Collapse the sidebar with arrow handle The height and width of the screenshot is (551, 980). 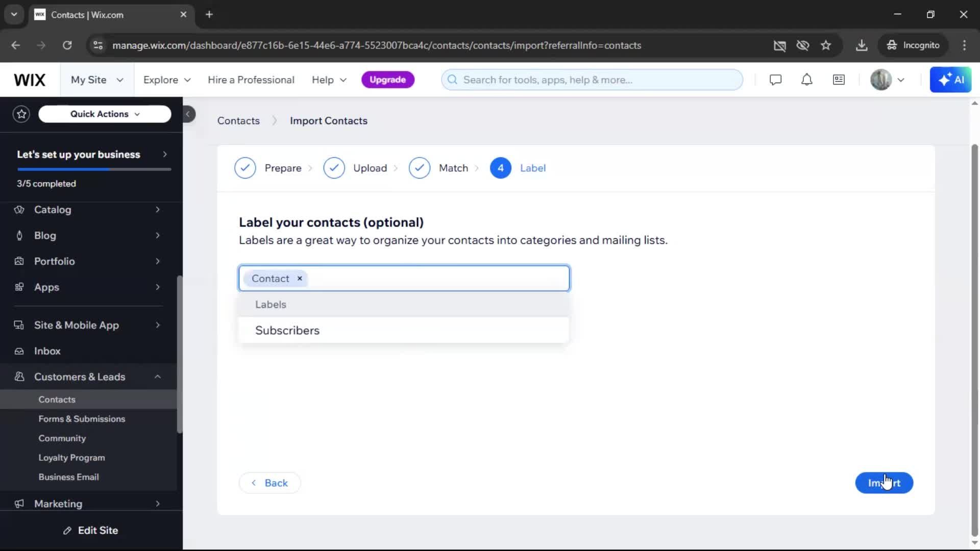pyautogui.click(x=188, y=114)
